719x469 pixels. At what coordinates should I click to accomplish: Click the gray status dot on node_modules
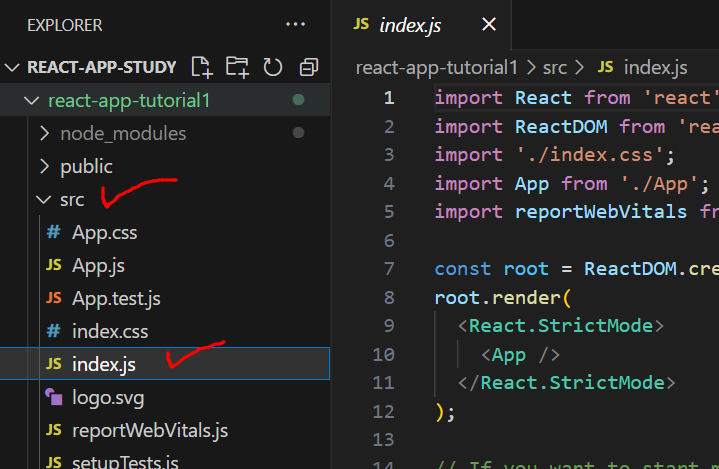299,133
